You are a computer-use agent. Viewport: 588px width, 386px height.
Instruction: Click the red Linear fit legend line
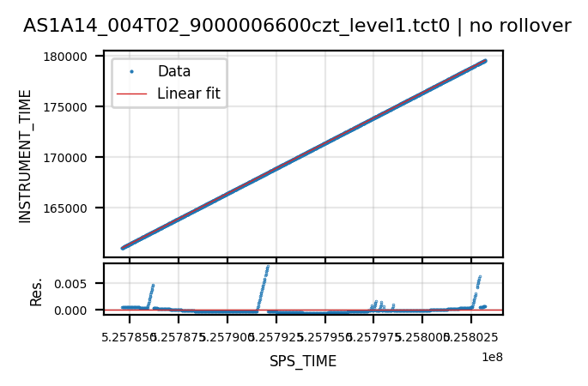pyautogui.click(x=131, y=93)
